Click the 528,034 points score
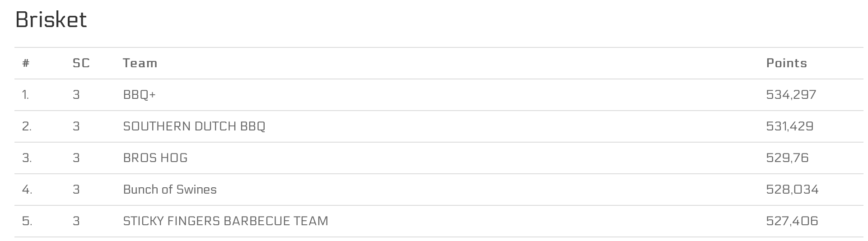 tap(792, 190)
